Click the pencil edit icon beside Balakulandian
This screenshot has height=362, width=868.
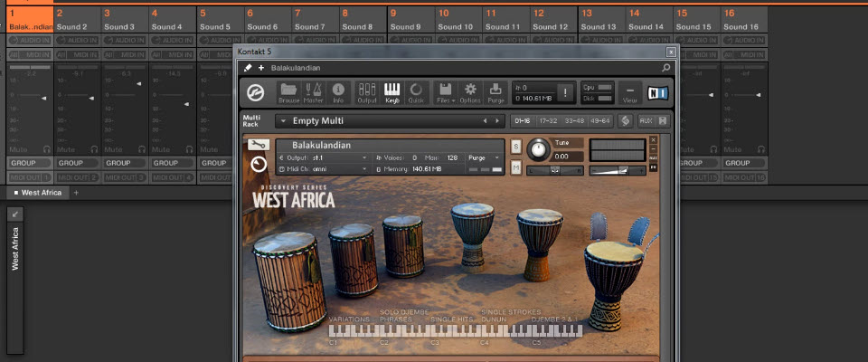248,68
